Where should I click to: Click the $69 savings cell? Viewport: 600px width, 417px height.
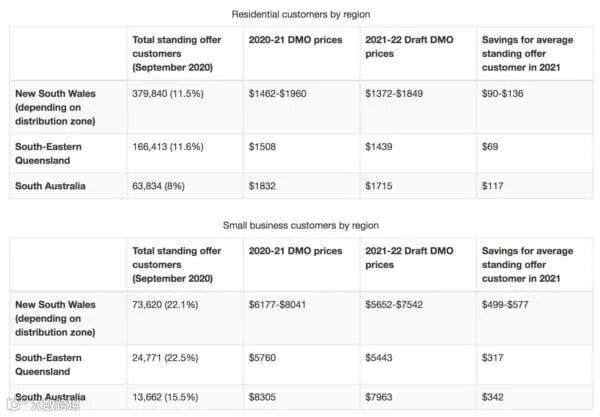[x=490, y=147]
